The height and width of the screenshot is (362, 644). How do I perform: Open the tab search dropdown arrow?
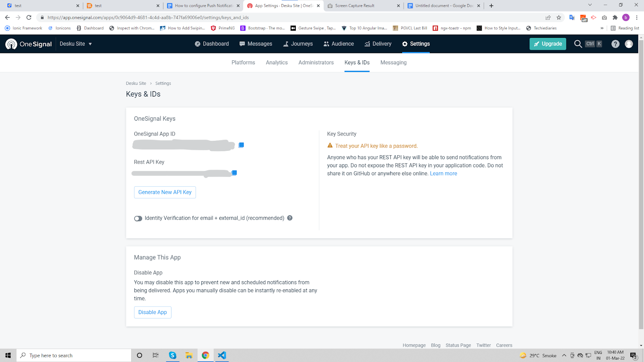point(590,5)
